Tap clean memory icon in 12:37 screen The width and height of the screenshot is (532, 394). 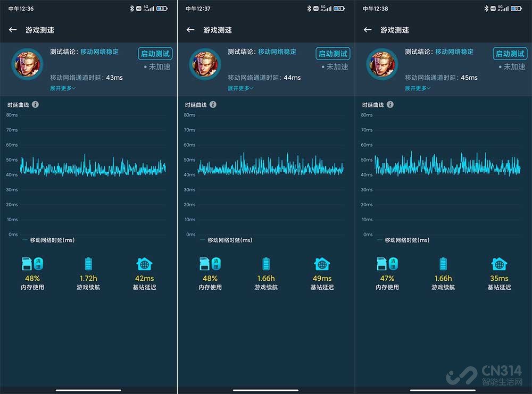pyautogui.click(x=216, y=263)
